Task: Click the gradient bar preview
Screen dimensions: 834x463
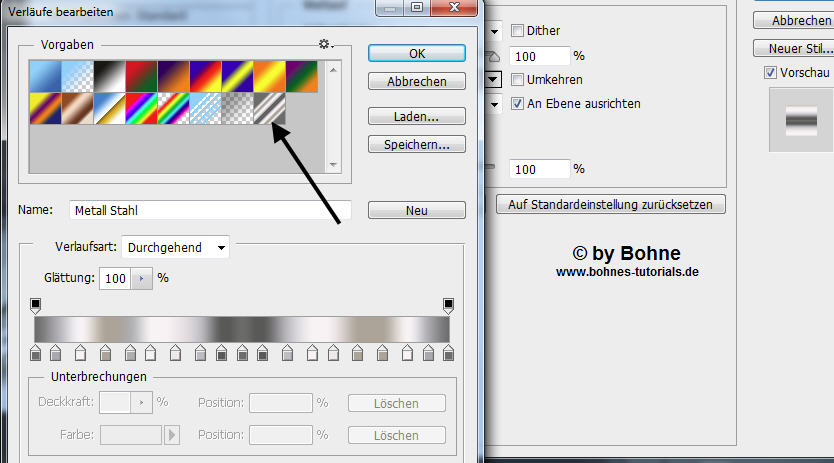Action: 241,330
